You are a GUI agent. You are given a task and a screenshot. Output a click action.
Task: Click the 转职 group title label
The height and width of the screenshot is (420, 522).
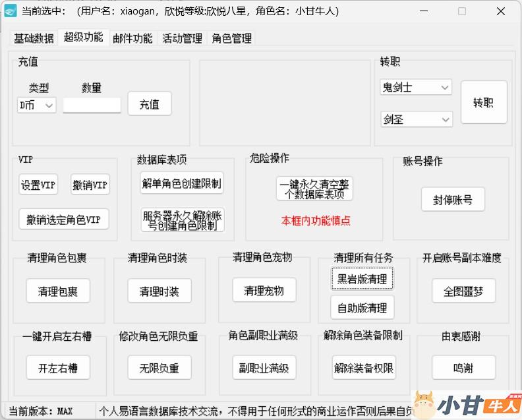pyautogui.click(x=390, y=61)
